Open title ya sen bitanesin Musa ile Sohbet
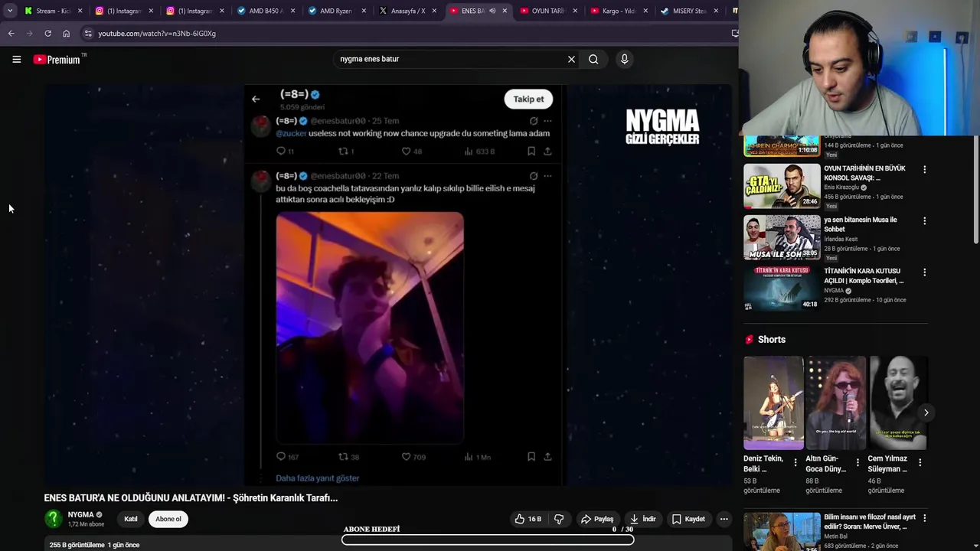The height and width of the screenshot is (551, 980). [x=861, y=224]
